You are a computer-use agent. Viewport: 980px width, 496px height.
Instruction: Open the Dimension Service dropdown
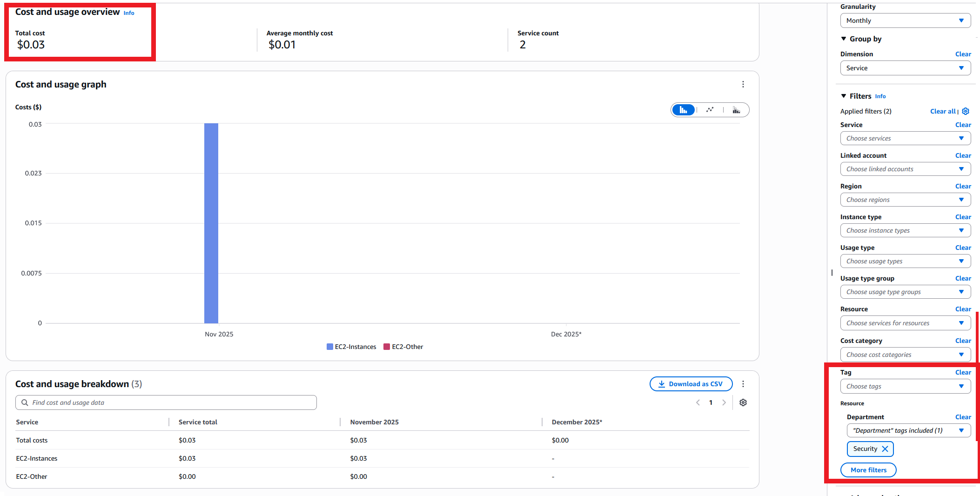point(905,68)
